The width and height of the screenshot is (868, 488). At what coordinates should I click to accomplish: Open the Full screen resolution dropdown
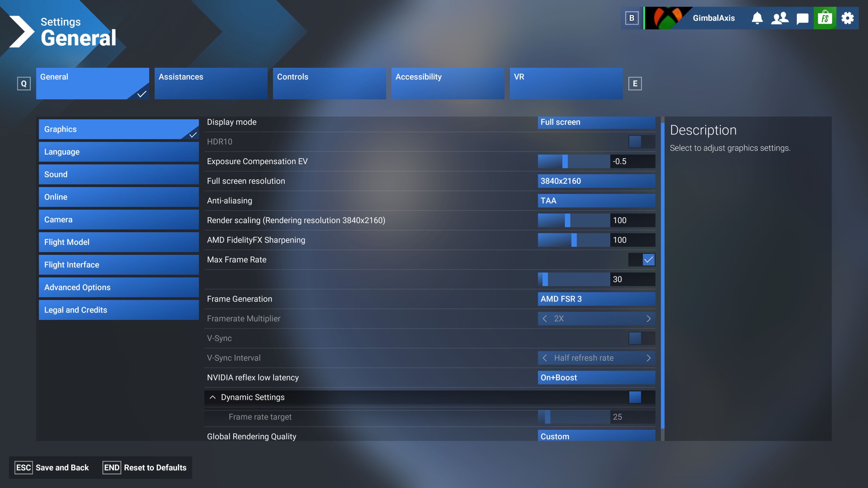(596, 181)
